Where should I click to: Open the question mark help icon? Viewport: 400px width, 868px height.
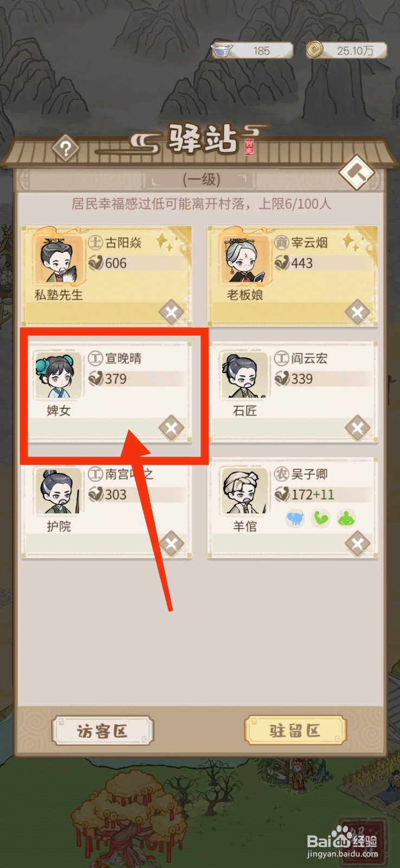66,148
